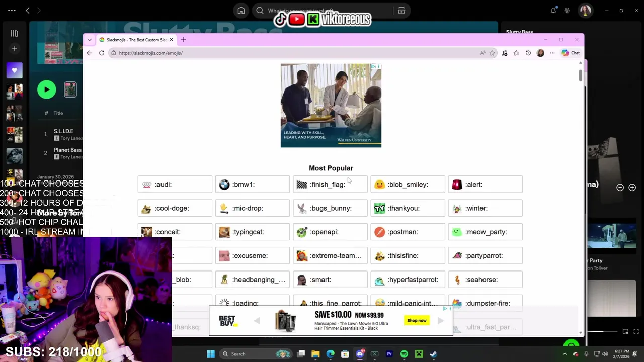Pick the :typingcat: emoji
644x362 pixels.
tap(253, 232)
